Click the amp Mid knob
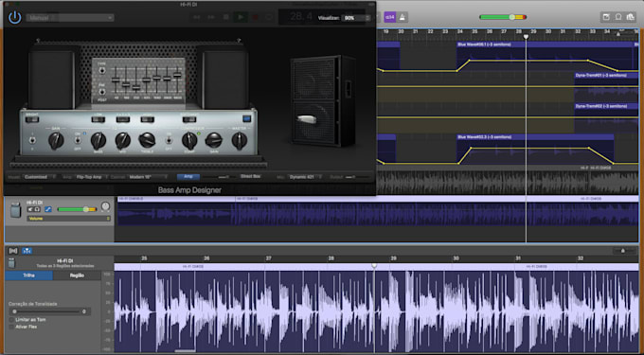This screenshot has width=644, height=355. (x=123, y=141)
